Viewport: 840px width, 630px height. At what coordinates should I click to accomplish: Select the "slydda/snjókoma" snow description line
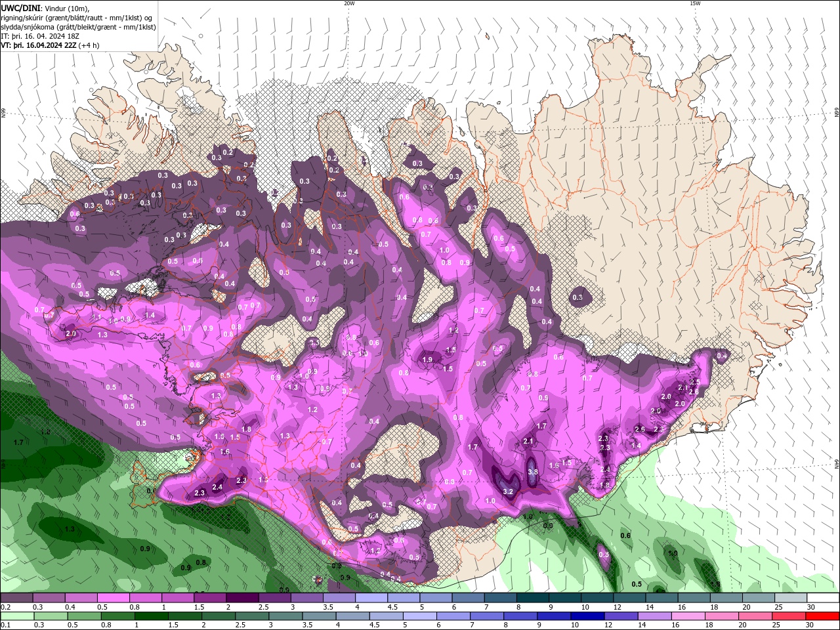click(78, 27)
